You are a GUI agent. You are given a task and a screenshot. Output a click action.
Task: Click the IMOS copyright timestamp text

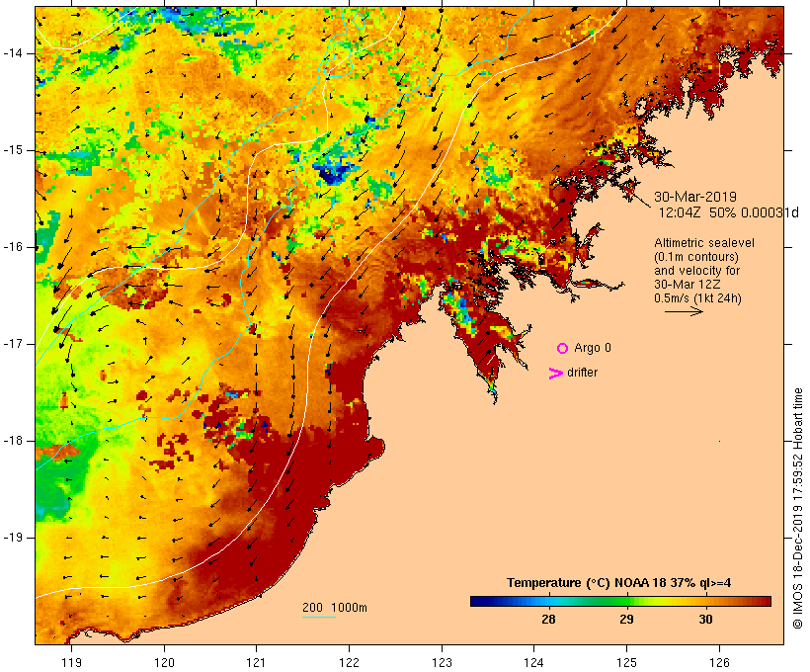tap(798, 509)
